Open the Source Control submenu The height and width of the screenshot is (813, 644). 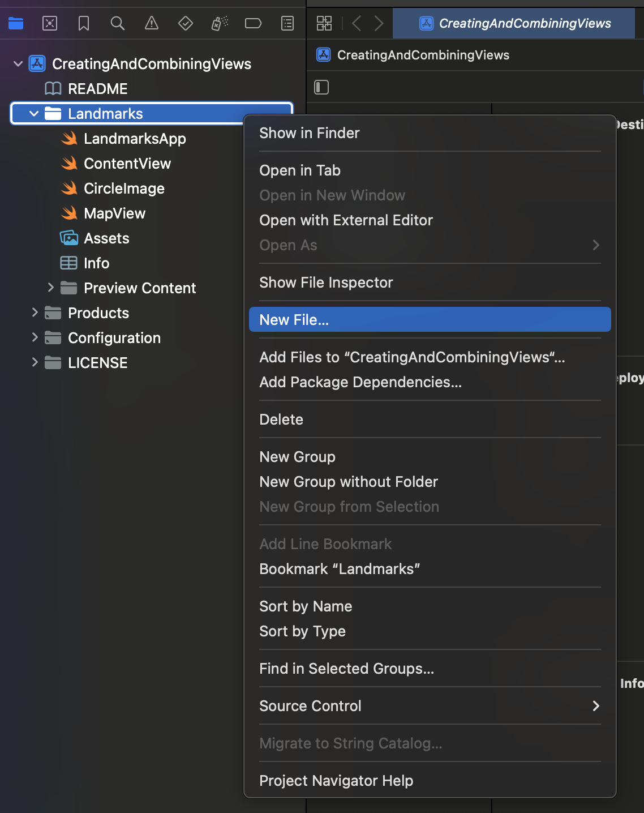point(430,705)
